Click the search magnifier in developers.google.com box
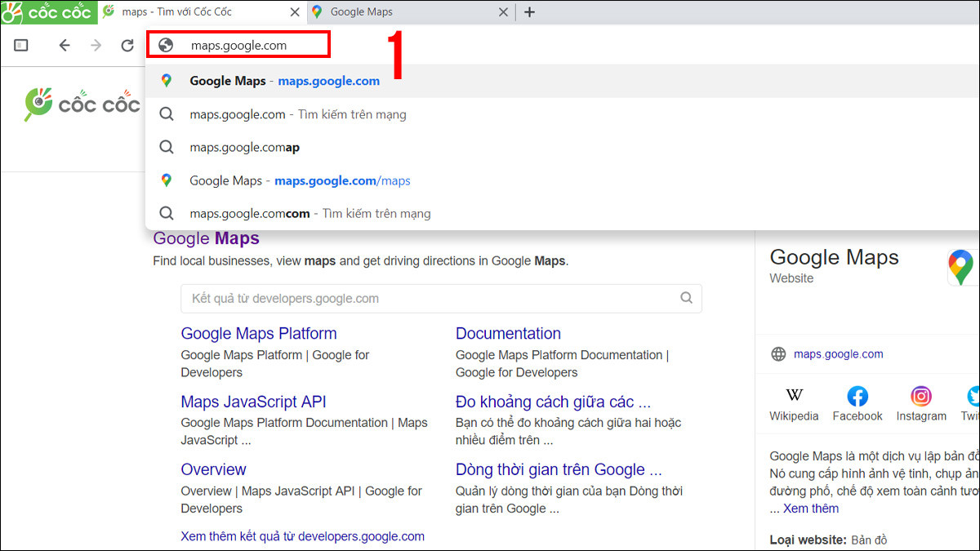The height and width of the screenshot is (551, 980). (x=686, y=298)
